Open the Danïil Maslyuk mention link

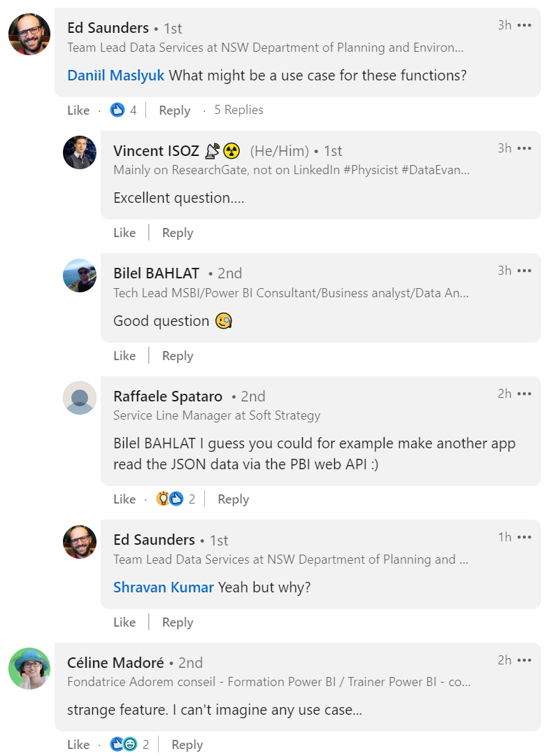click(x=116, y=75)
